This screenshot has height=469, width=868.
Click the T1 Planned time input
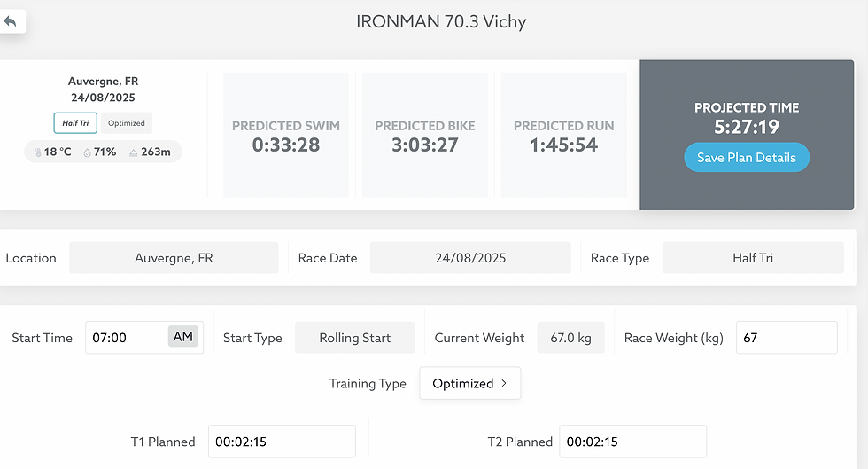(x=282, y=442)
